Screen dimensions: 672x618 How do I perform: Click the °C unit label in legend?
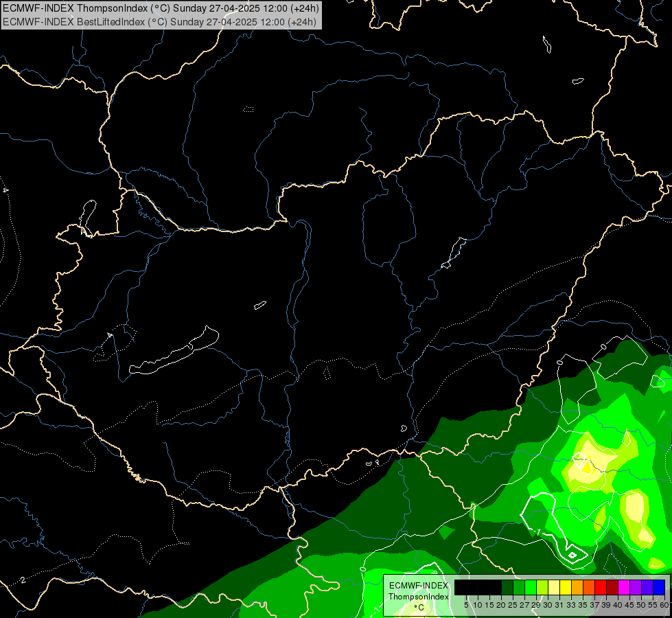[419, 607]
